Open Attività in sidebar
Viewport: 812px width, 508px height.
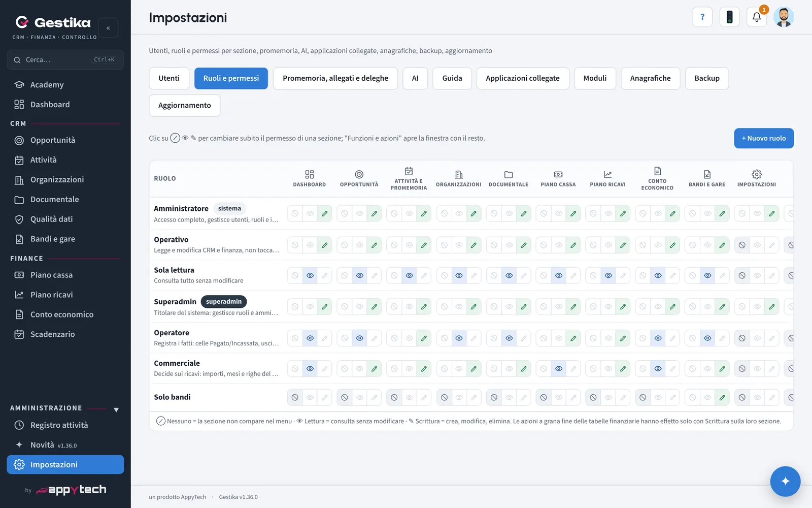pyautogui.click(x=65, y=160)
